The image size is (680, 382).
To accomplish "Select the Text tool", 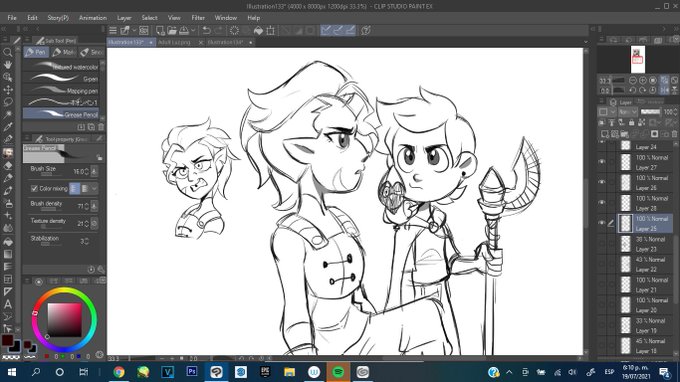I will (x=8, y=304).
